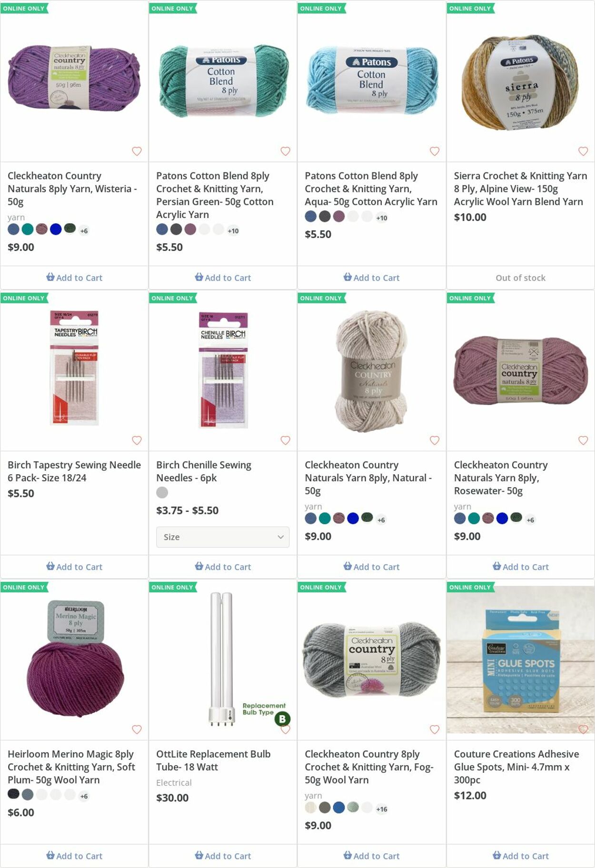
Task: Add Sierra Alpine View yarn to wishlist heart
Action: point(583,151)
